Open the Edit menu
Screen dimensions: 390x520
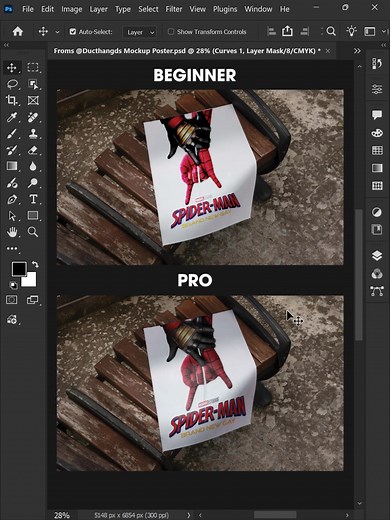coord(47,9)
